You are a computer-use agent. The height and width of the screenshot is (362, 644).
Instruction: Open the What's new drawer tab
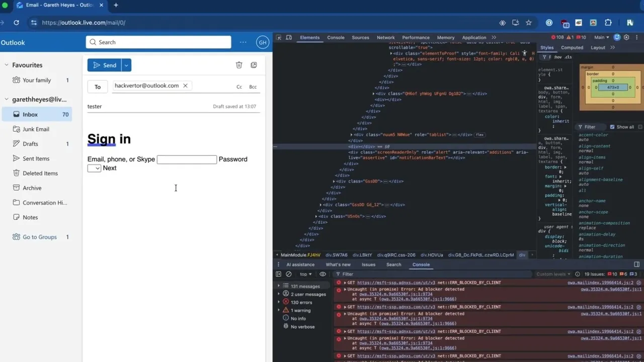tap(338, 264)
